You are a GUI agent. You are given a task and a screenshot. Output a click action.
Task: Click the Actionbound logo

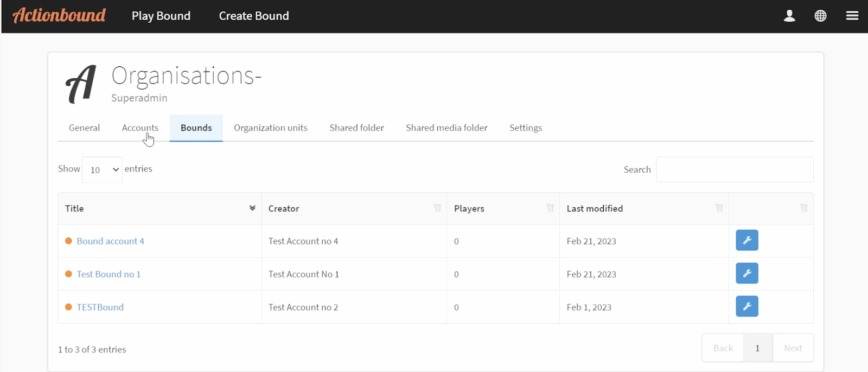click(59, 15)
